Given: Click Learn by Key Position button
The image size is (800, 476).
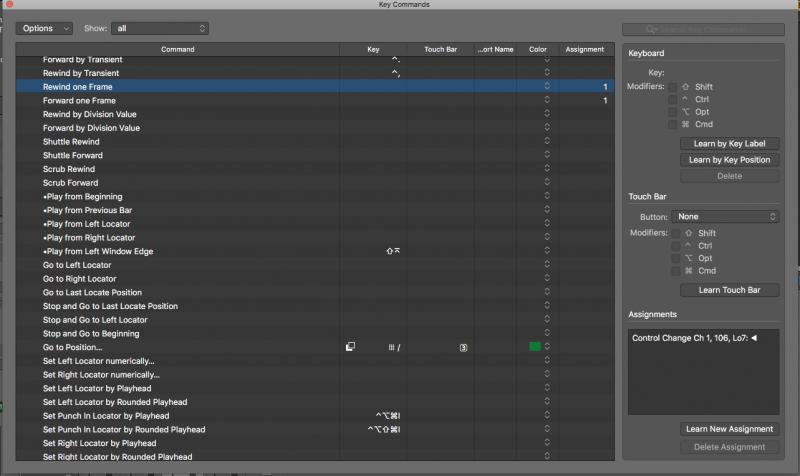Looking at the screenshot, I should (x=729, y=160).
